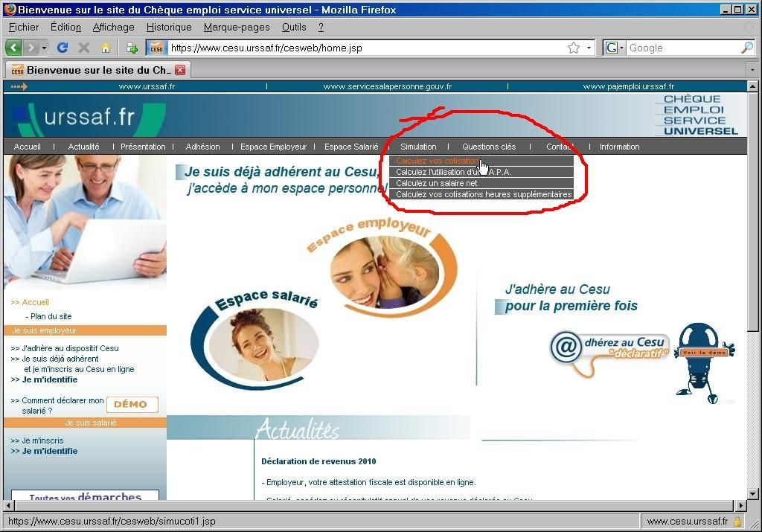Open a new tab with the green plus icon
The width and height of the screenshot is (762, 532).
pyautogui.click(x=132, y=48)
